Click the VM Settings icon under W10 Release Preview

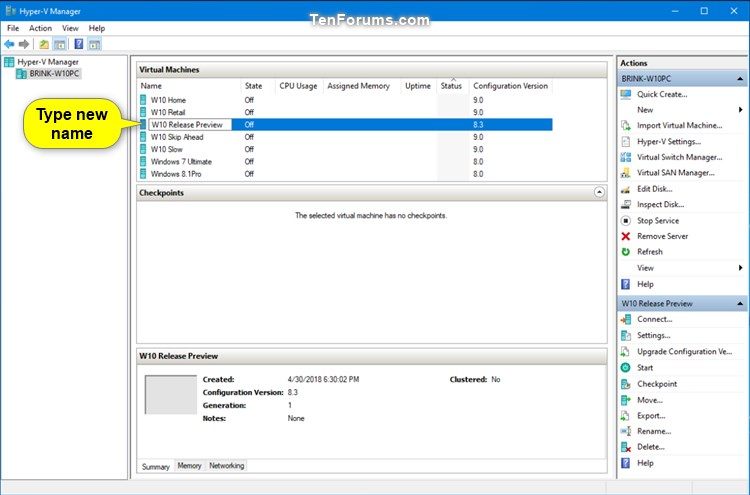click(x=626, y=335)
